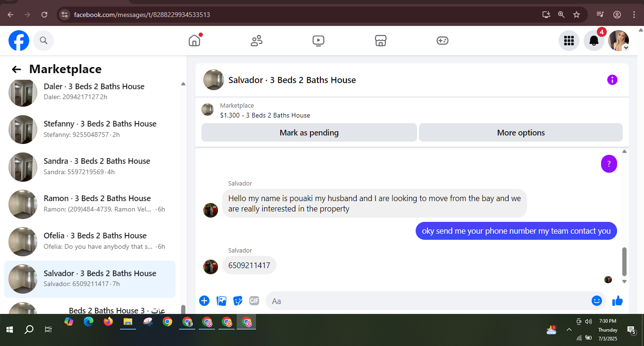Open the site information icon in address bar
The image size is (644, 346).
tap(65, 15)
